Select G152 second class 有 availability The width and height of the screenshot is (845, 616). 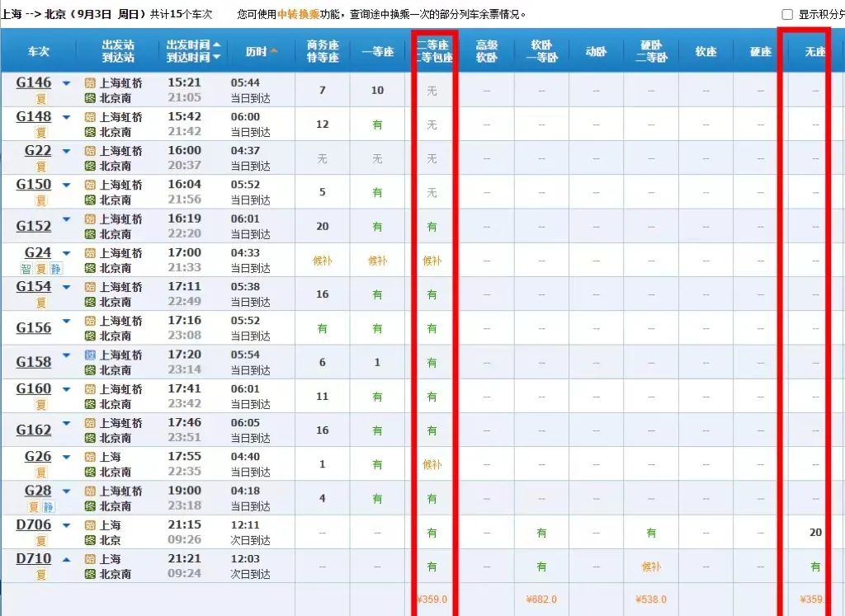[432, 227]
